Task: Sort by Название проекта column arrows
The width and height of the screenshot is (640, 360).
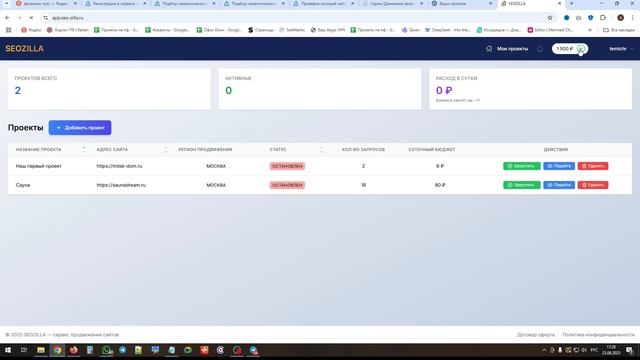Action: [x=84, y=149]
